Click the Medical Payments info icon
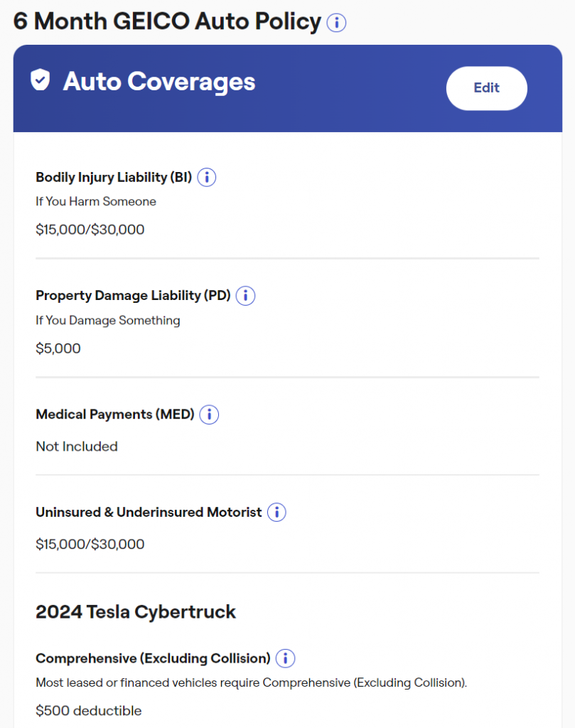 [x=209, y=414]
